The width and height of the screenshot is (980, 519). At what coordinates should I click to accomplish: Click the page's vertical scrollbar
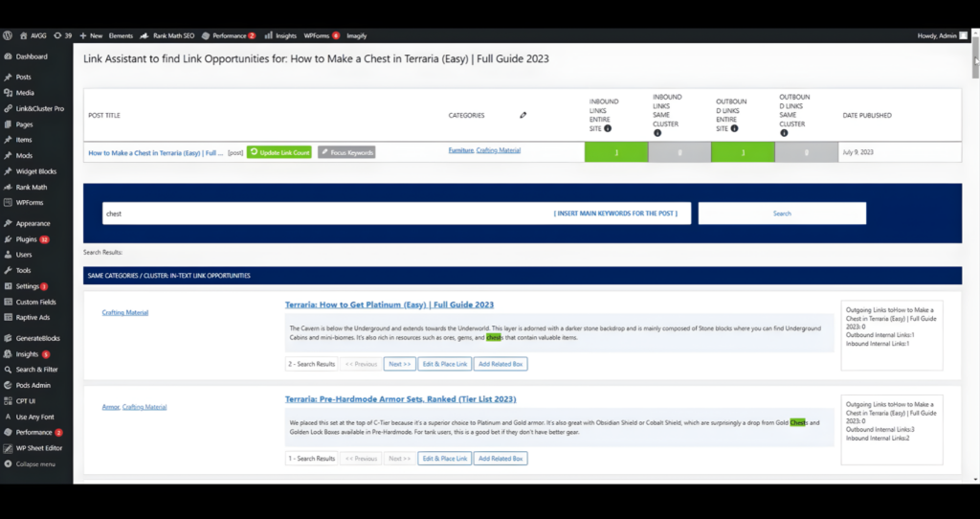click(x=975, y=67)
